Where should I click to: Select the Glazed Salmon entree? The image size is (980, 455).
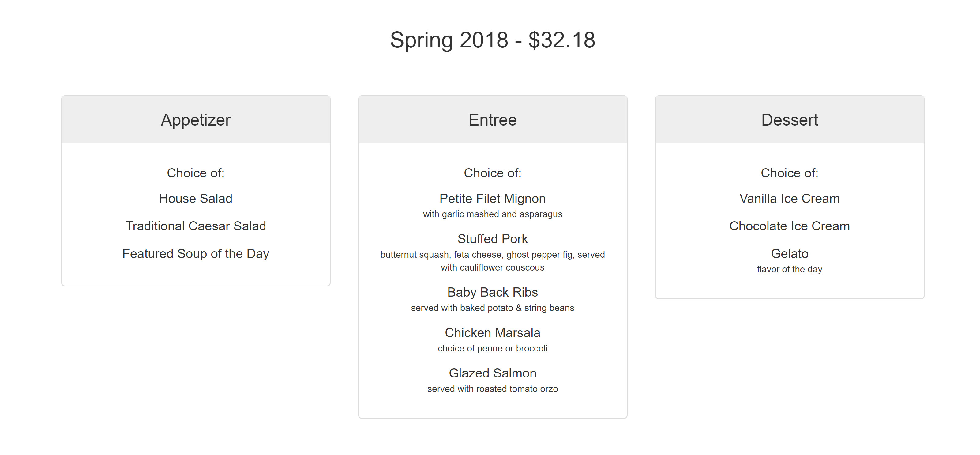492,373
